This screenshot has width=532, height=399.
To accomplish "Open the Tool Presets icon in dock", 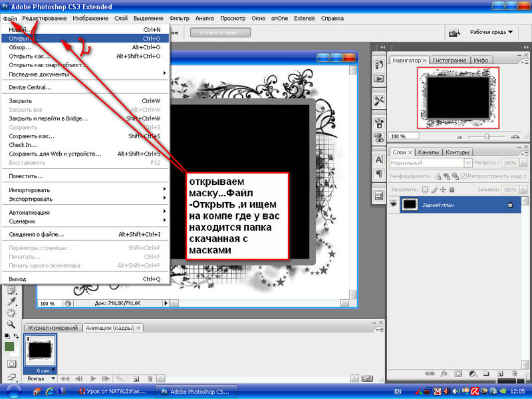I will pyautogui.click(x=379, y=101).
